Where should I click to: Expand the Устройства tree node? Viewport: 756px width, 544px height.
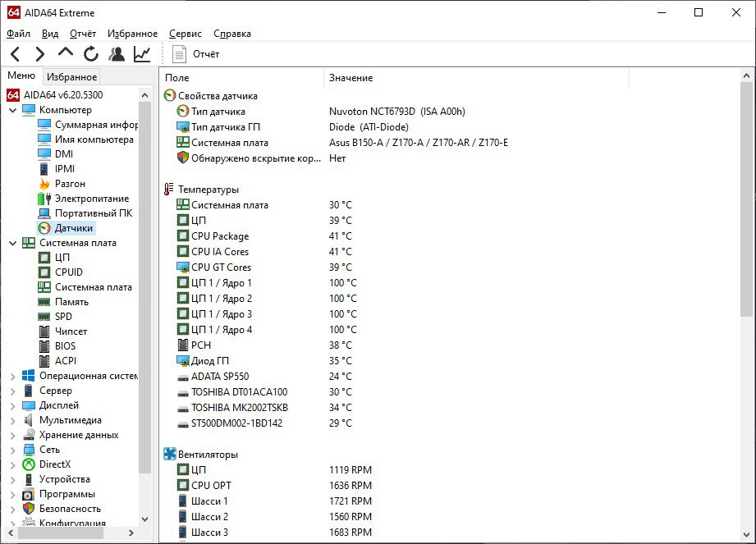click(x=13, y=480)
